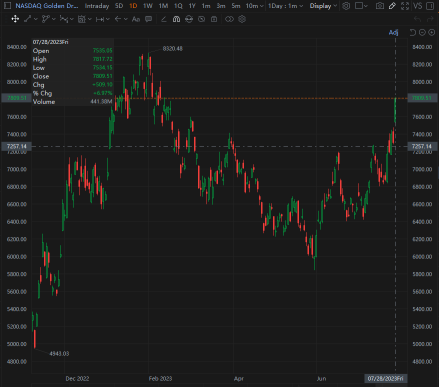Click the % Chg +6.97% info row
Screen dimensions: 439x387
point(73,93)
